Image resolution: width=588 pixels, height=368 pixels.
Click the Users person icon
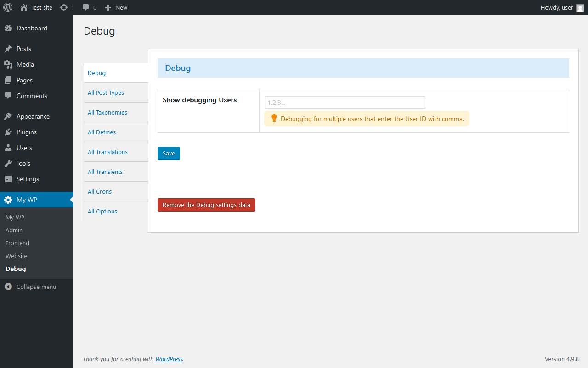pyautogui.click(x=8, y=148)
